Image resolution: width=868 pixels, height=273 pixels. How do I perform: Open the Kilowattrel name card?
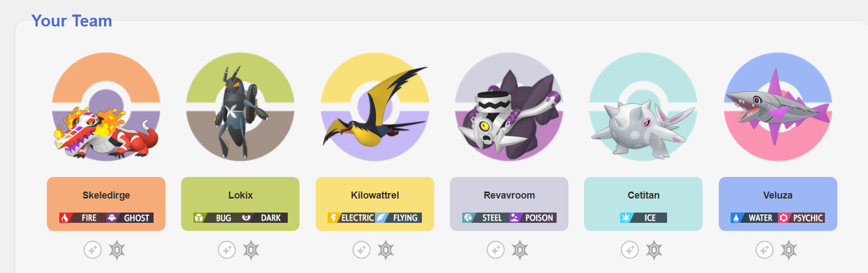[x=375, y=204]
